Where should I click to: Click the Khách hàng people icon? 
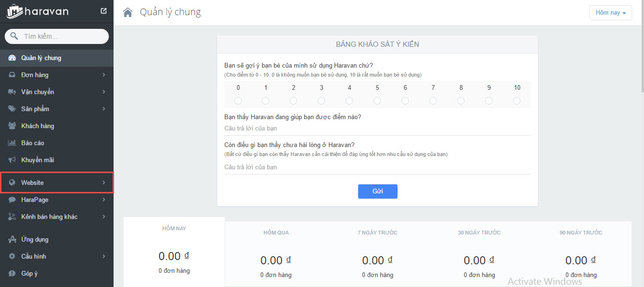pyautogui.click(x=12, y=126)
